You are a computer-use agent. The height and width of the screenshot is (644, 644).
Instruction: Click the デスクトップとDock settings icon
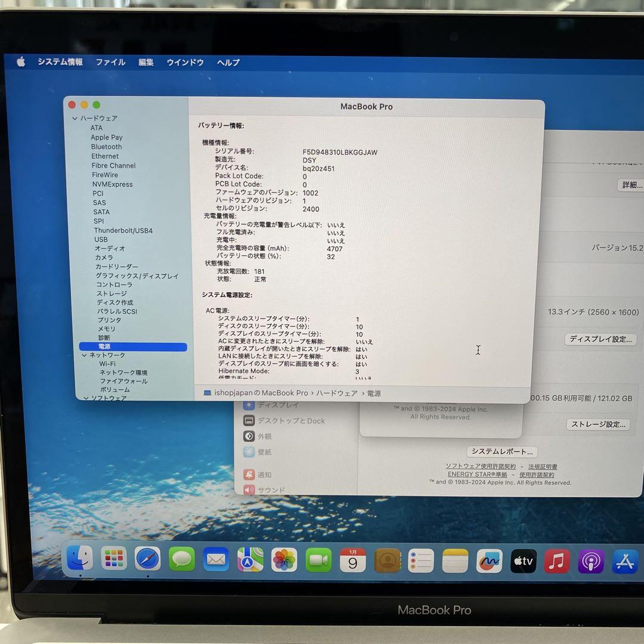[x=249, y=420]
